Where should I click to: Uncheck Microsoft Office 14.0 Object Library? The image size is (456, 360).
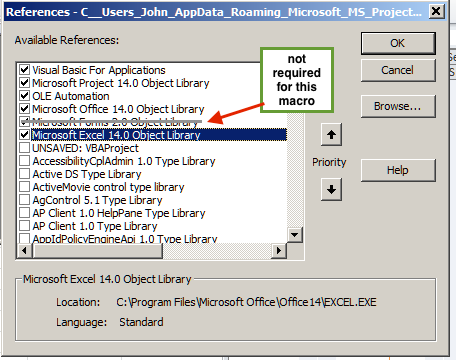(24, 109)
